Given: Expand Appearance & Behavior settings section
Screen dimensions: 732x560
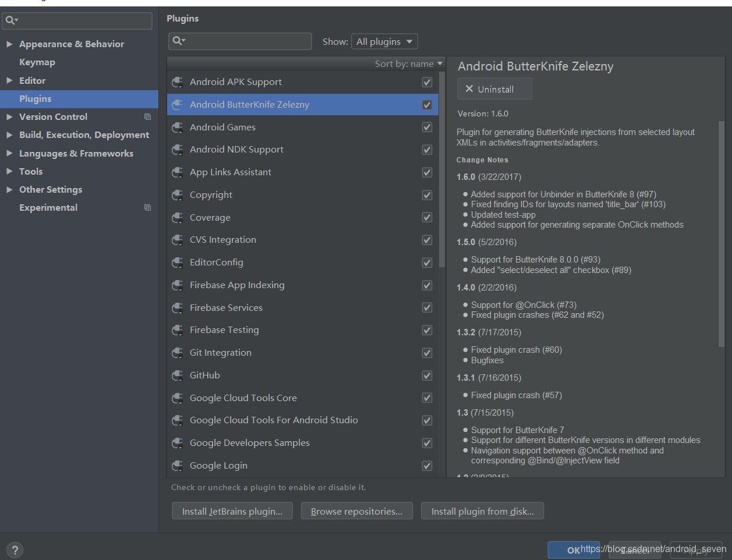Looking at the screenshot, I should click(9, 44).
